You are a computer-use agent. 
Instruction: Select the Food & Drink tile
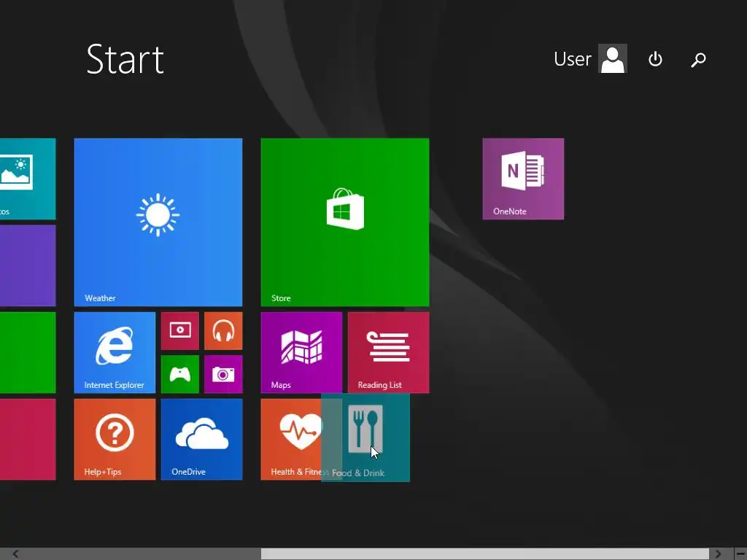click(365, 437)
